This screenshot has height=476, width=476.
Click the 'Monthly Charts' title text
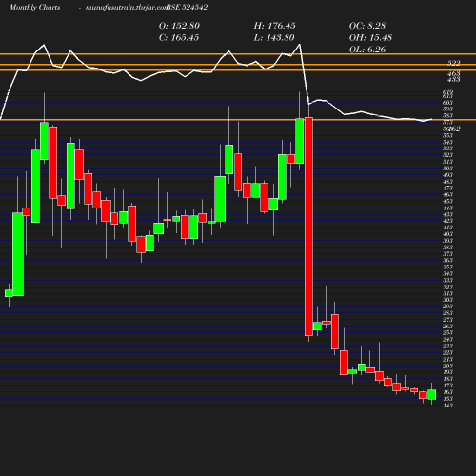tap(35, 8)
